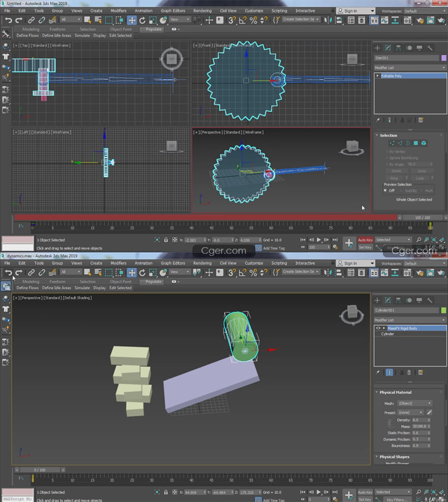The height and width of the screenshot is (502, 448).
Task: Click the purple Star001 object color swatch
Action: [x=444, y=58]
